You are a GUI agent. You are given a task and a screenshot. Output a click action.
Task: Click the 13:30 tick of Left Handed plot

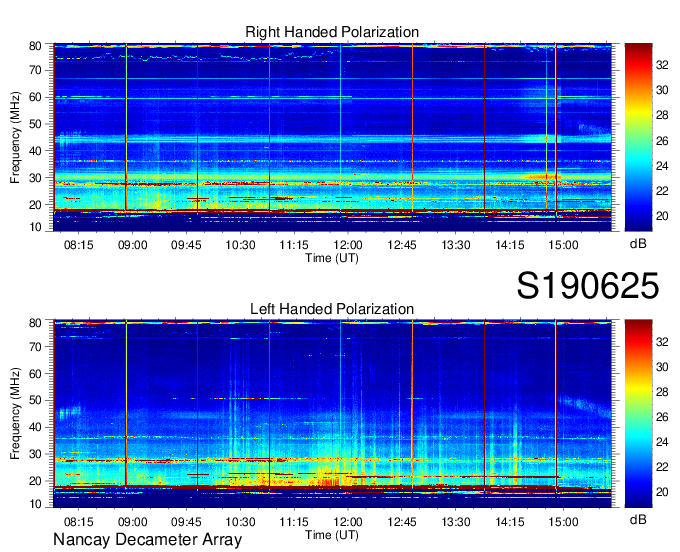click(456, 522)
